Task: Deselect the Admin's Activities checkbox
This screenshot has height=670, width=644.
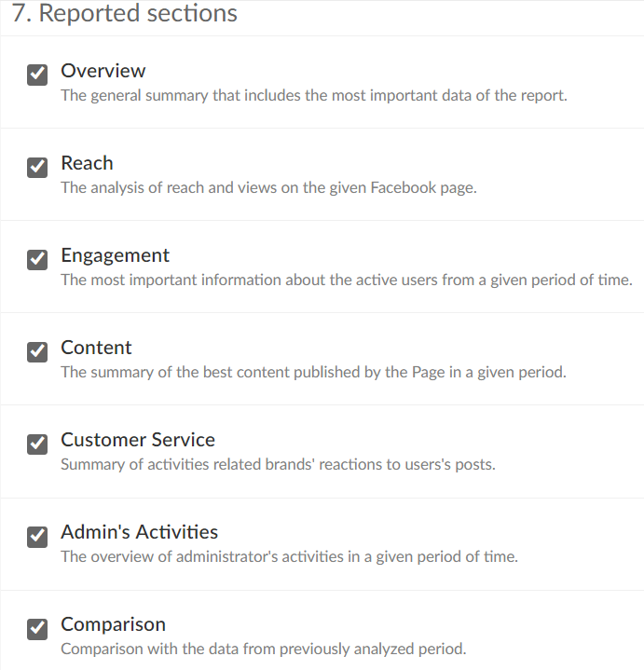Action: (37, 537)
